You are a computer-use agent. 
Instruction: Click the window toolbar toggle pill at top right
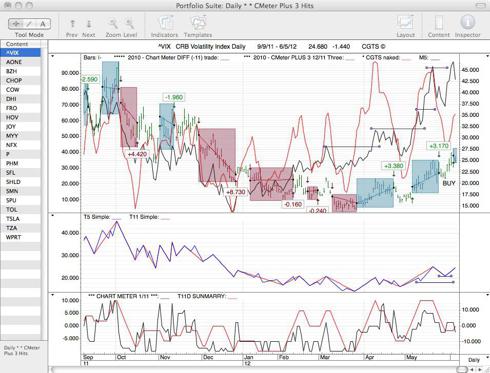pos(480,5)
